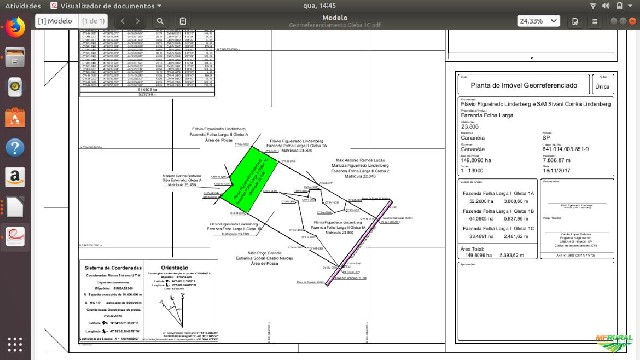
Task: Open the system status menu arrow
Action: pos(631,6)
